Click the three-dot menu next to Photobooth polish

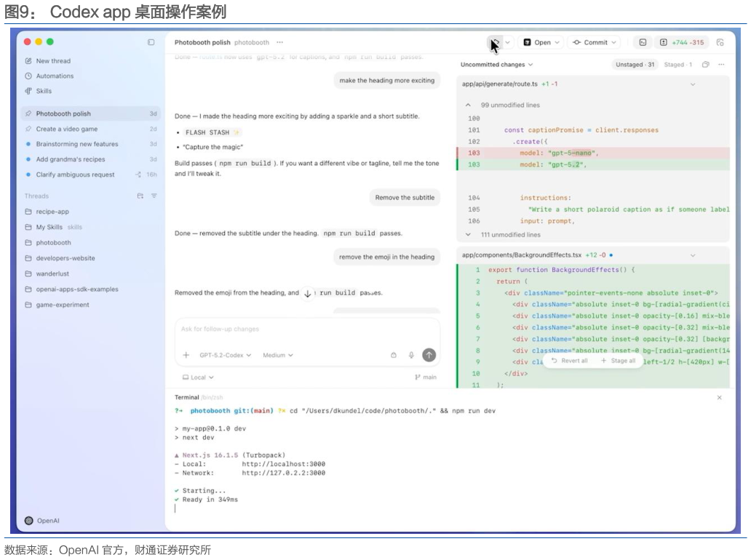click(279, 42)
